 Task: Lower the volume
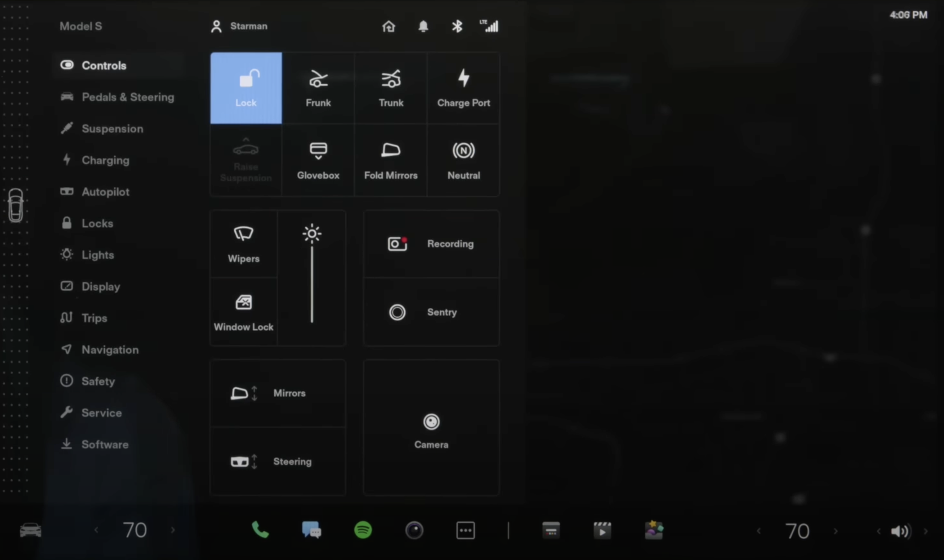click(x=879, y=532)
